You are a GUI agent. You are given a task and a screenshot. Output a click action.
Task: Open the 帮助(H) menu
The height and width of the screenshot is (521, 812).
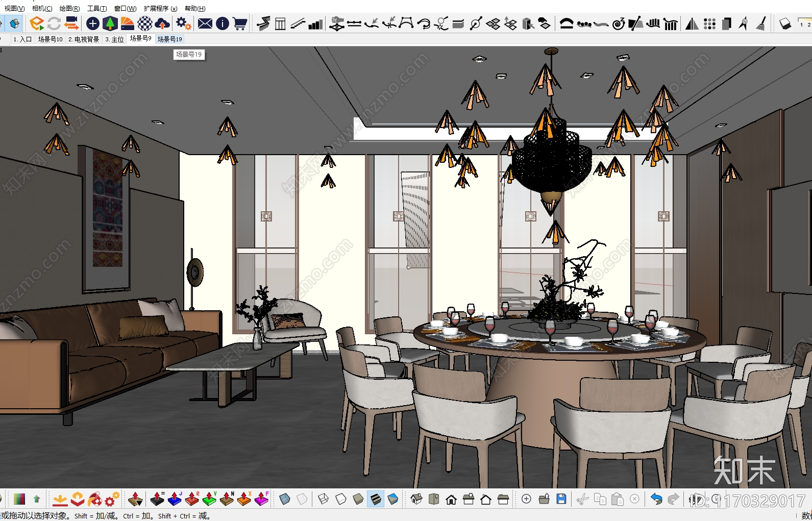coord(195,9)
